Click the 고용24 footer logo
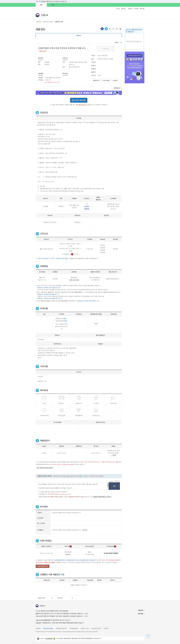 coord(40,606)
